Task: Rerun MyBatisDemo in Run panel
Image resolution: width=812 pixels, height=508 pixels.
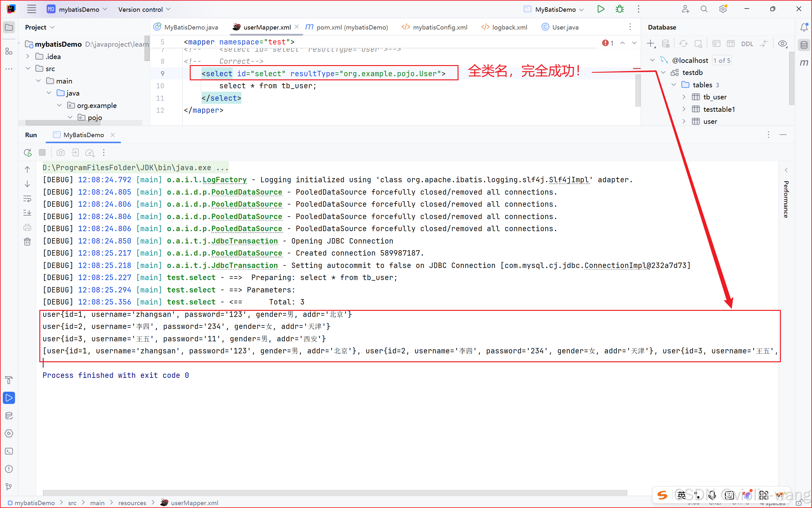Action: pyautogui.click(x=28, y=153)
